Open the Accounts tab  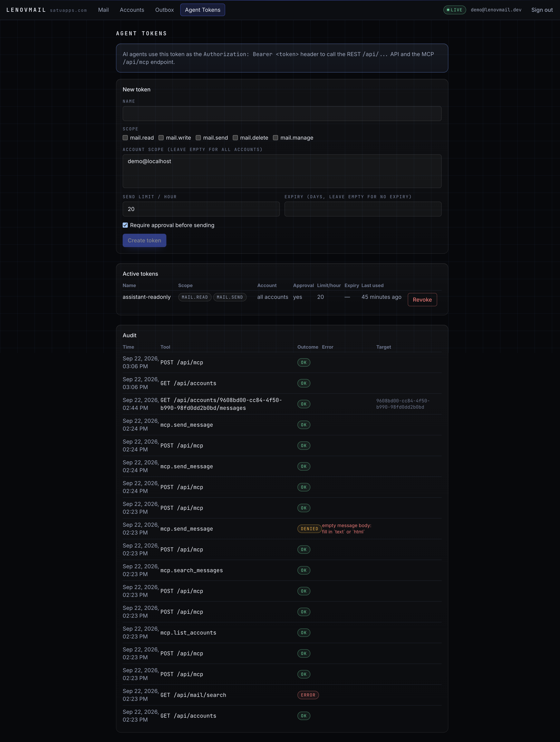(x=132, y=10)
